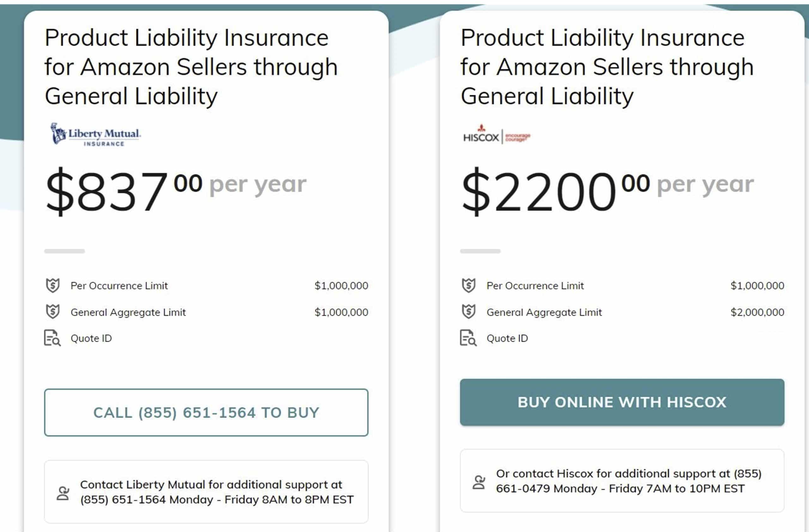Click the Quote ID label in Liberty card
The image size is (809, 532).
point(91,338)
